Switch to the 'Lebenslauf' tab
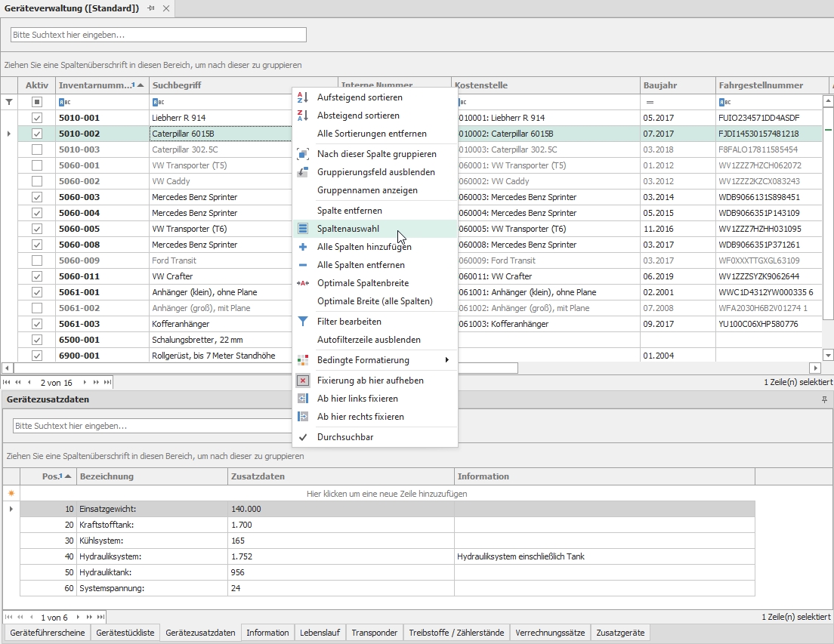The height and width of the screenshot is (644, 834). click(320, 633)
